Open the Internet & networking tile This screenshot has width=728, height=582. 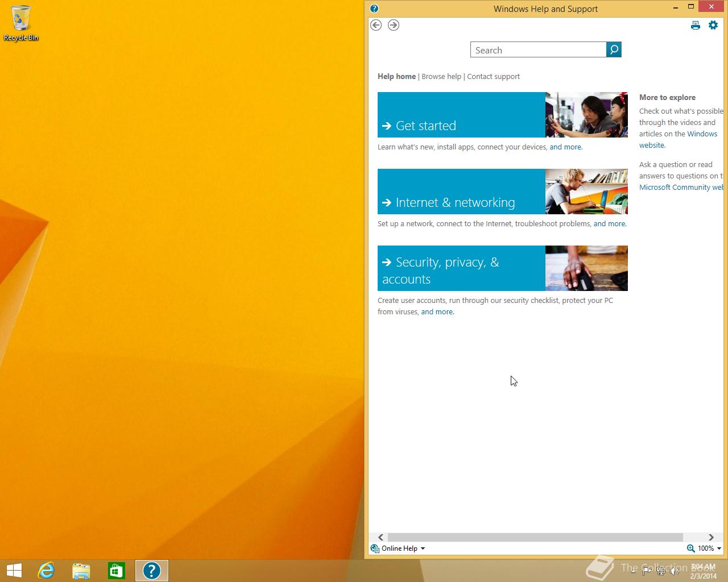coord(461,192)
